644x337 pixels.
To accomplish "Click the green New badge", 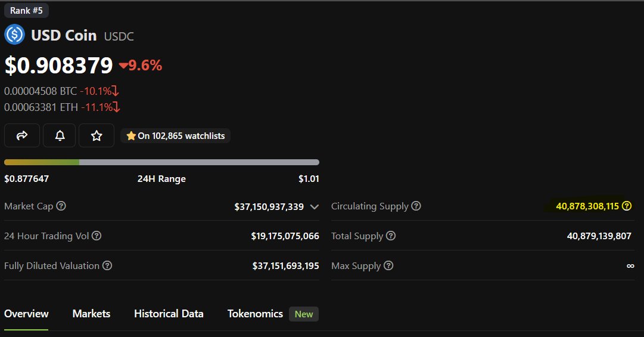I will [x=303, y=314].
